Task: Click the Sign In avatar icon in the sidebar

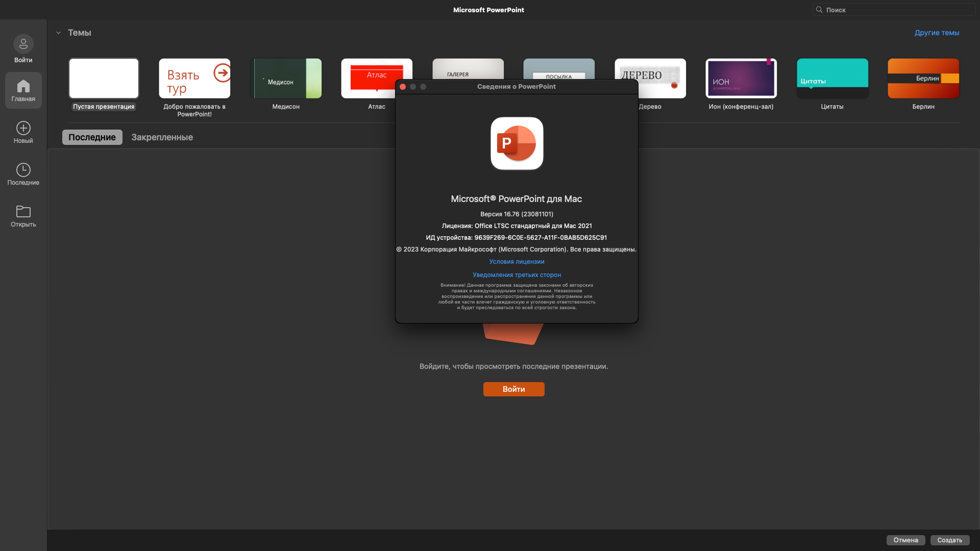Action: click(x=23, y=44)
